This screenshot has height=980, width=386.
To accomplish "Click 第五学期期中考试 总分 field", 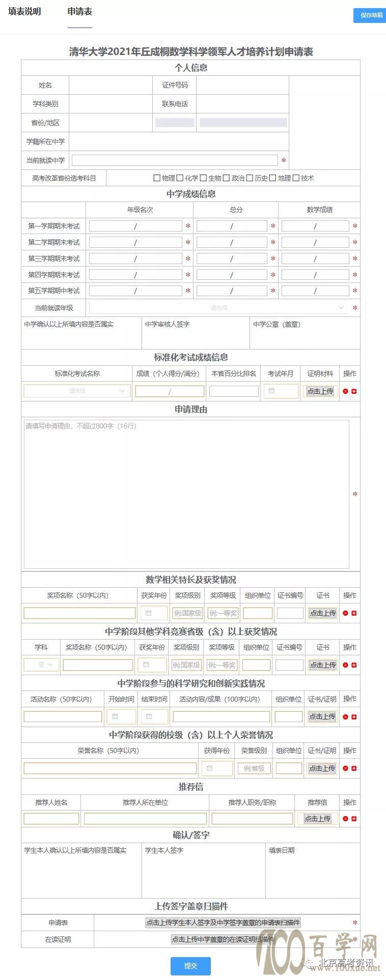I will click(x=232, y=291).
